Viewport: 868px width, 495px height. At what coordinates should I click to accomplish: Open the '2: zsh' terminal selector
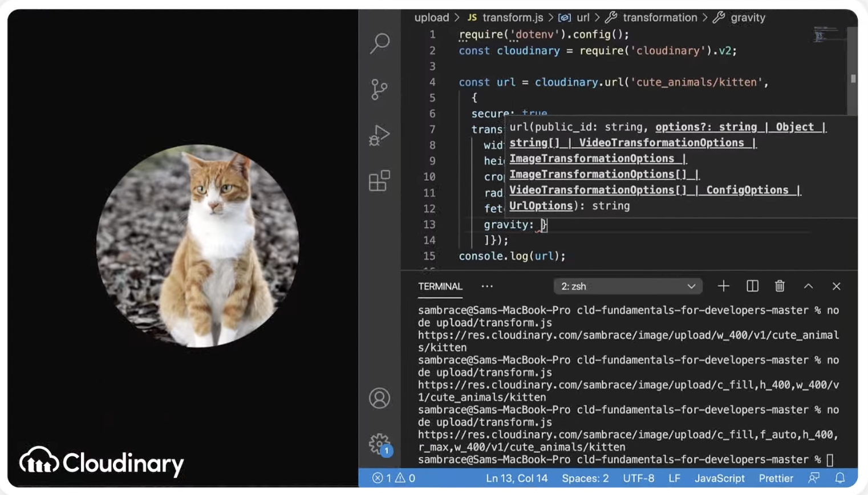627,286
